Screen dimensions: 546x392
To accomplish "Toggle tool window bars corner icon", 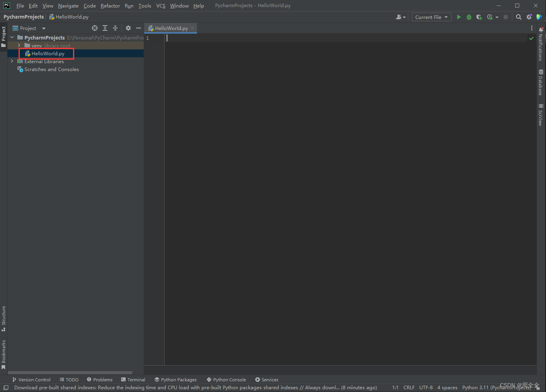I will (6, 388).
